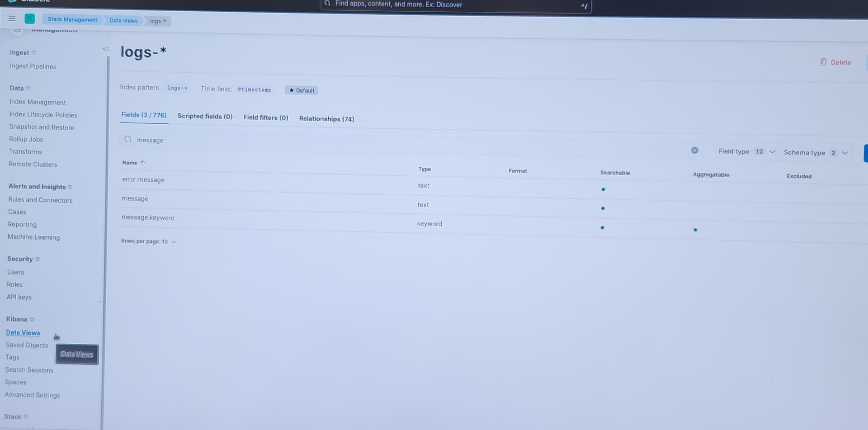
Task: Open Ingest Pipelines in sidebar
Action: 33,66
